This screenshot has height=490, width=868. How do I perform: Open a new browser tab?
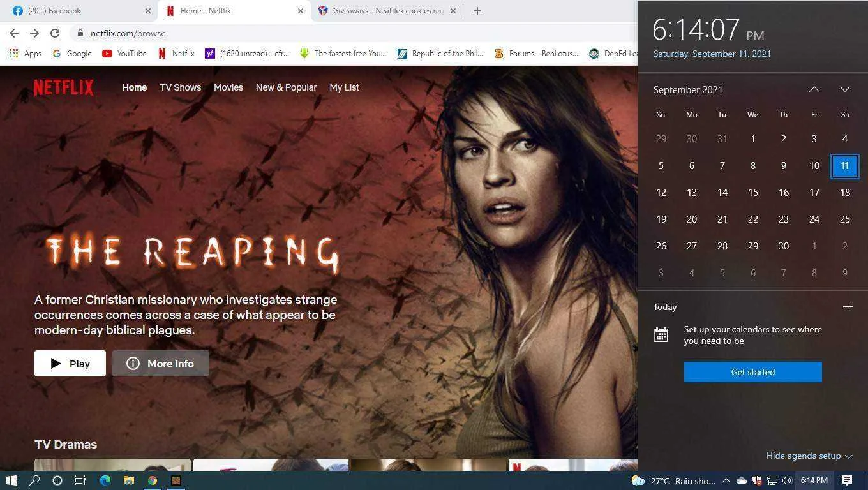tap(477, 11)
